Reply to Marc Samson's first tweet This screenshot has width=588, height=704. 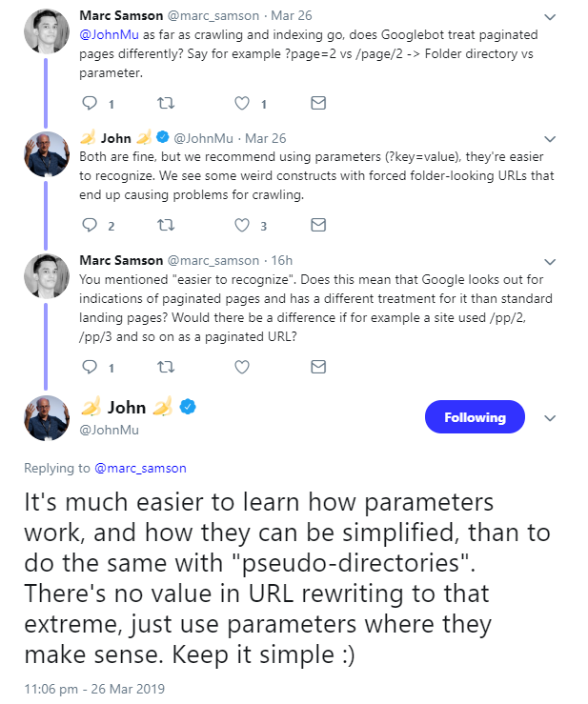[91, 103]
